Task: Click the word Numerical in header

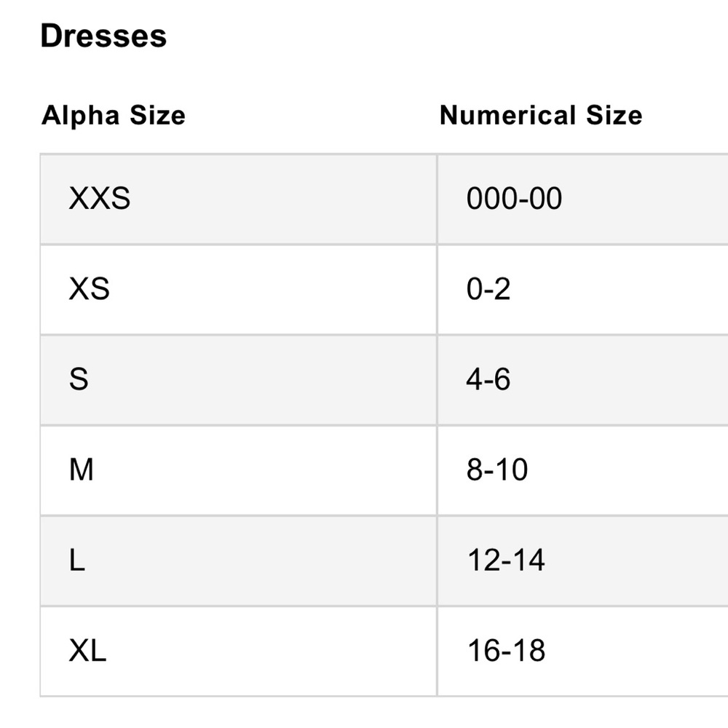Action: [507, 115]
